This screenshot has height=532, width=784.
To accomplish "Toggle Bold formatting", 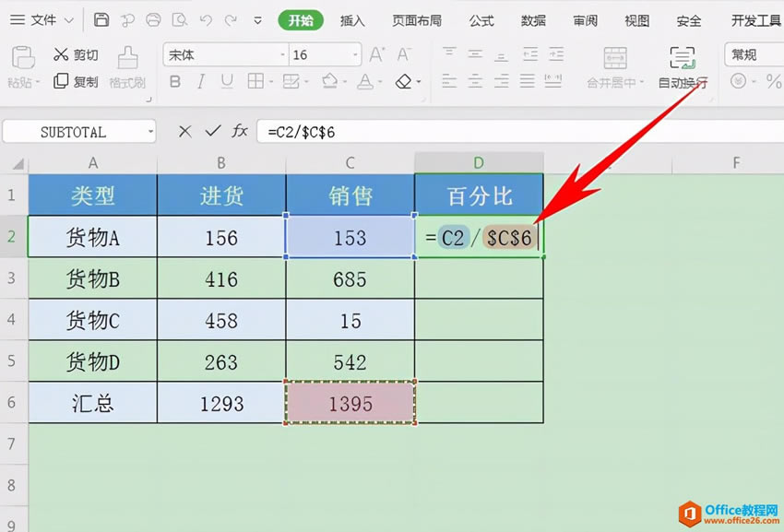I will coord(175,81).
